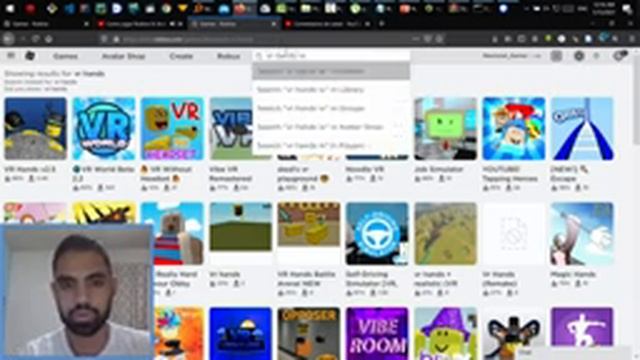Open the Create nav link
640x360 pixels.
coord(181,56)
